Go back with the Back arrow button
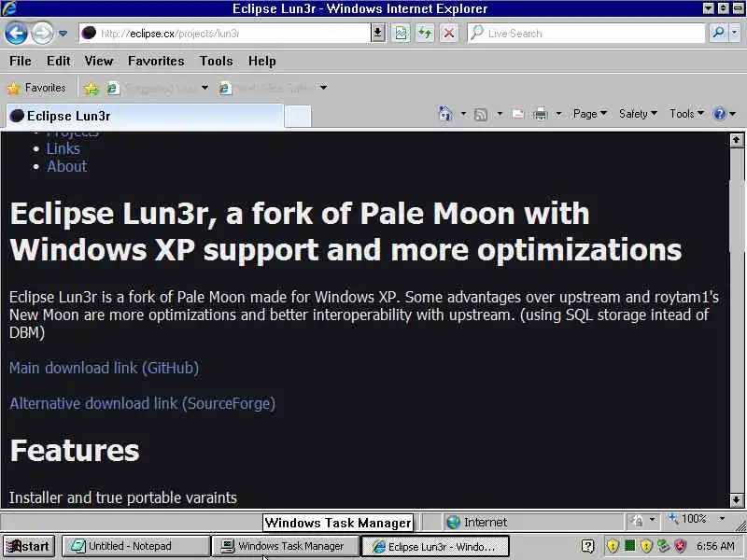 pyautogui.click(x=16, y=34)
